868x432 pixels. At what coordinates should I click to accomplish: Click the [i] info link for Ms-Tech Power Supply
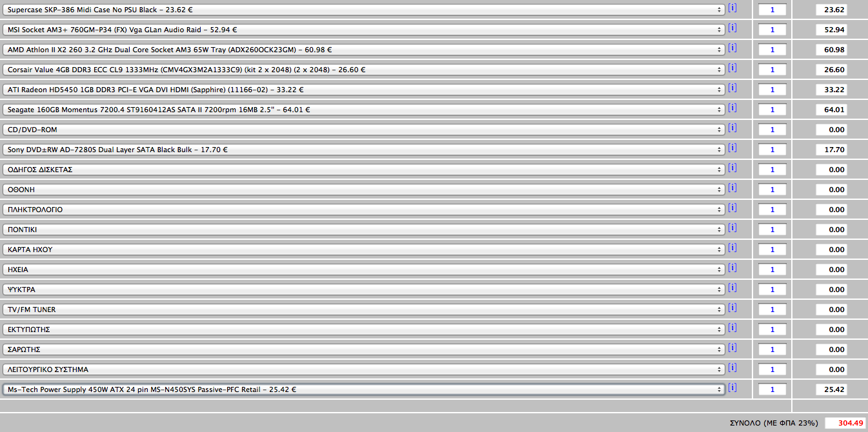point(732,388)
